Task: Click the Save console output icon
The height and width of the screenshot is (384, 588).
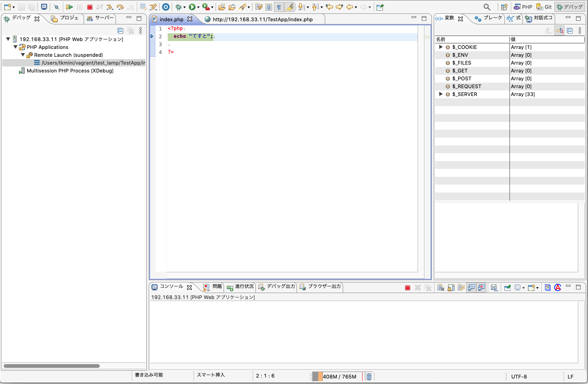Action: tap(494, 288)
